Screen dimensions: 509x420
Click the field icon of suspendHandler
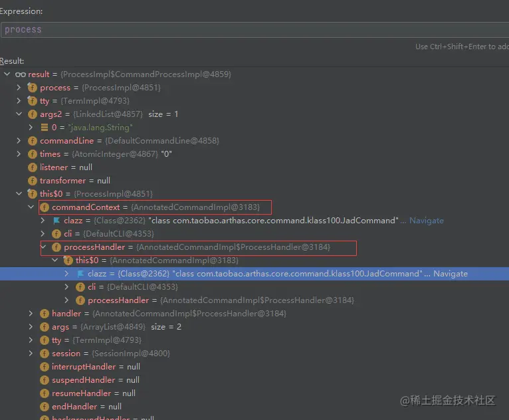(44, 380)
